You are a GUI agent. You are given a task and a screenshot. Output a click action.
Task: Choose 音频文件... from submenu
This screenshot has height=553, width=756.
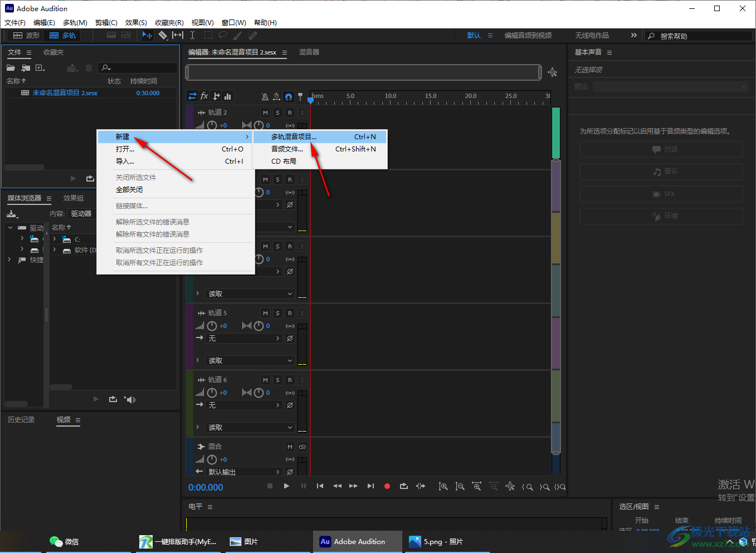click(x=320, y=149)
